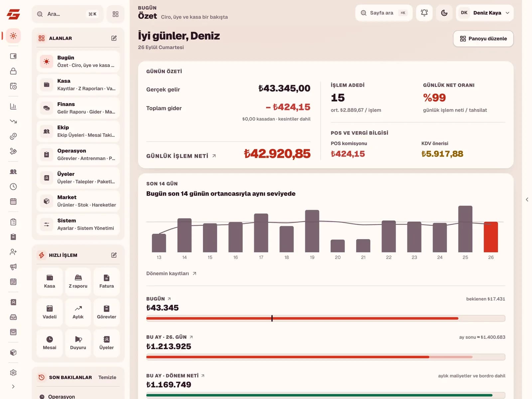Click the chart bar for day 19
Screen dimensions: 532x399
point(312,231)
